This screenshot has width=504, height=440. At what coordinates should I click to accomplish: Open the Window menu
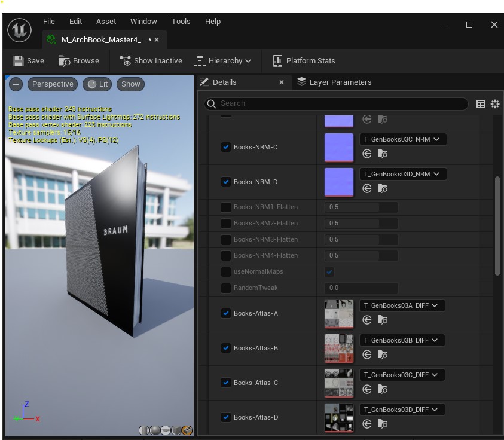pyautogui.click(x=143, y=21)
